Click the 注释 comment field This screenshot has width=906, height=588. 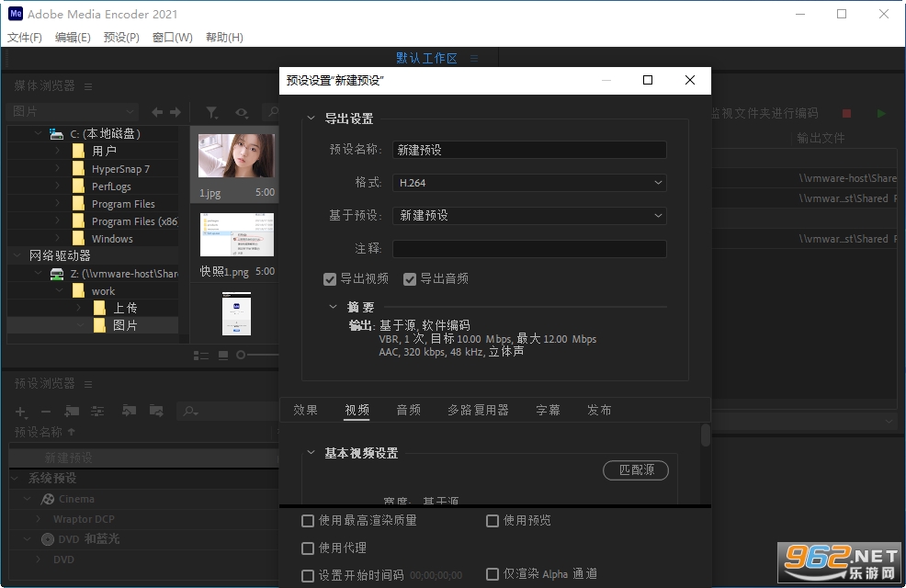[x=529, y=249]
